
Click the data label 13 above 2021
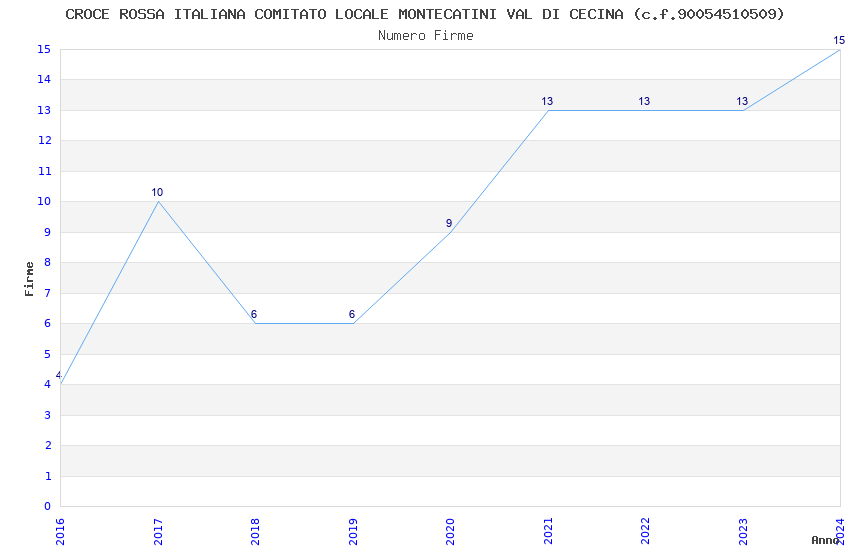coord(547,101)
